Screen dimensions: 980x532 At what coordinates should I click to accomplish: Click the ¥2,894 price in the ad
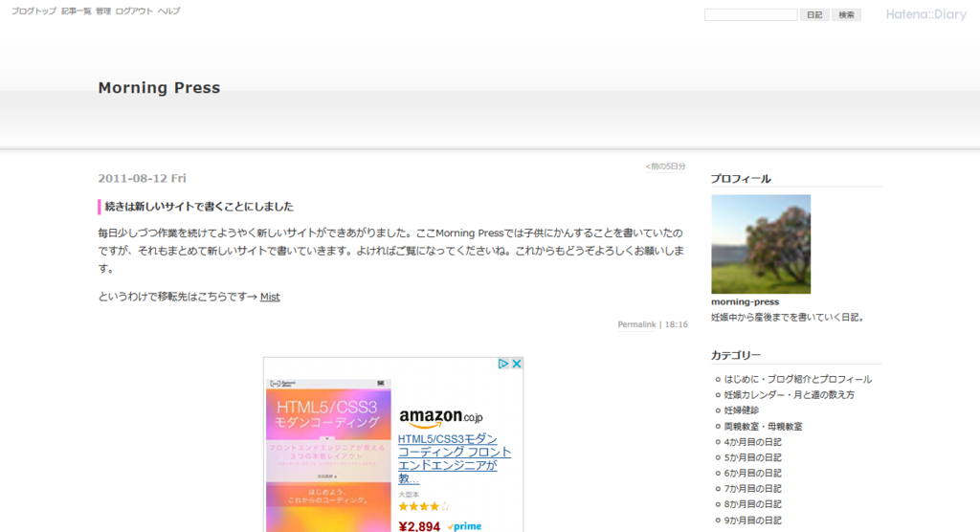pyautogui.click(x=419, y=526)
